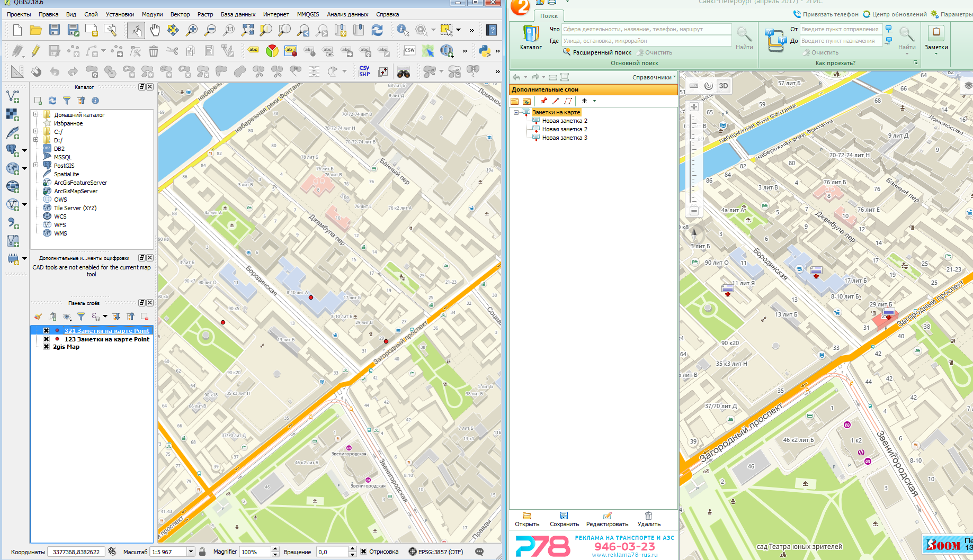Screen dimensions: 973x560
Task: Open the Модули menu
Action: pos(152,14)
